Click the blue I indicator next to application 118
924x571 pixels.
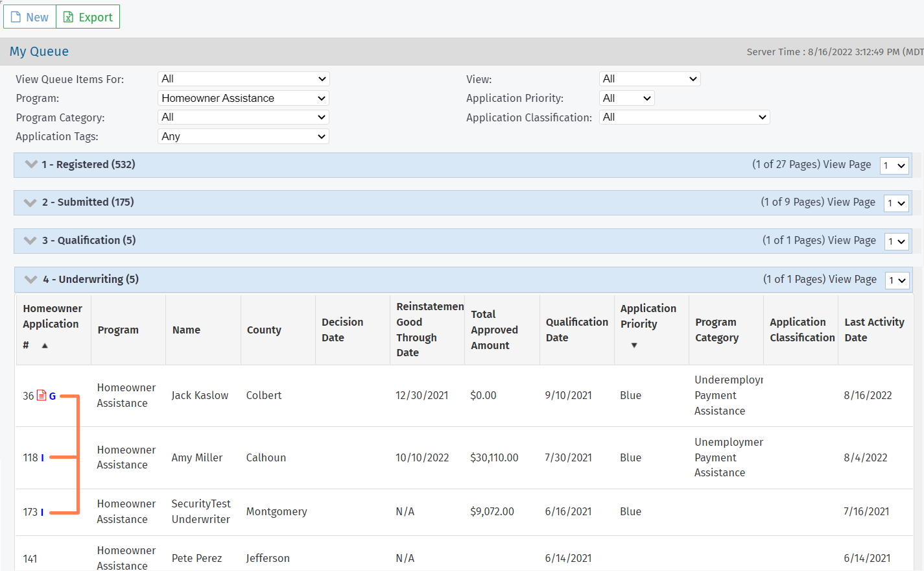click(x=43, y=458)
